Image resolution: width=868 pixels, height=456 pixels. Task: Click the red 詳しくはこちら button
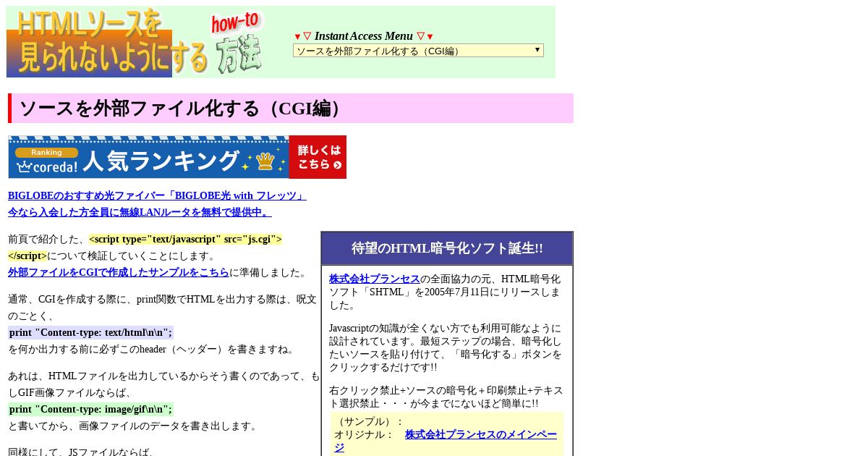tap(318, 157)
